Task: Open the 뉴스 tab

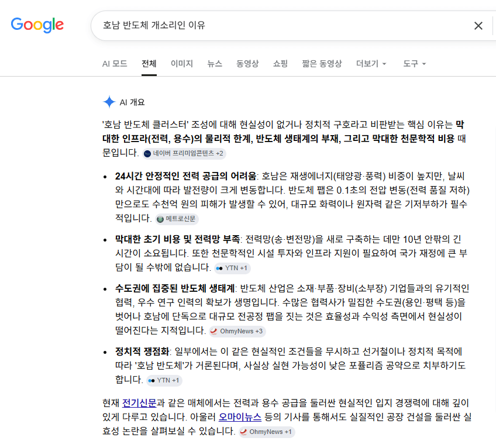Action: click(x=215, y=64)
